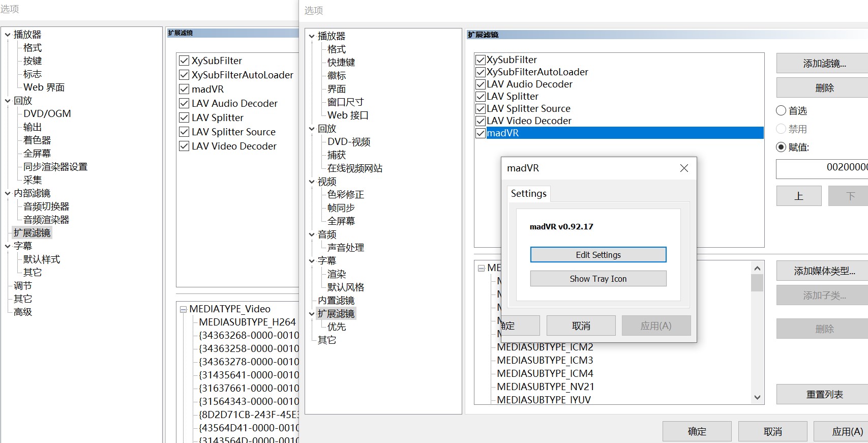
Task: Select 声音处理 in right window tree
Action: (346, 247)
